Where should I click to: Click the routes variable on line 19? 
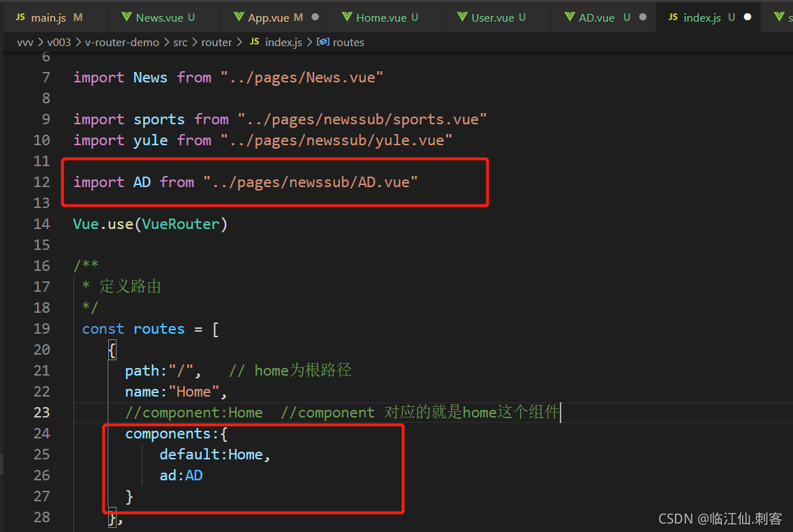pyautogui.click(x=158, y=329)
